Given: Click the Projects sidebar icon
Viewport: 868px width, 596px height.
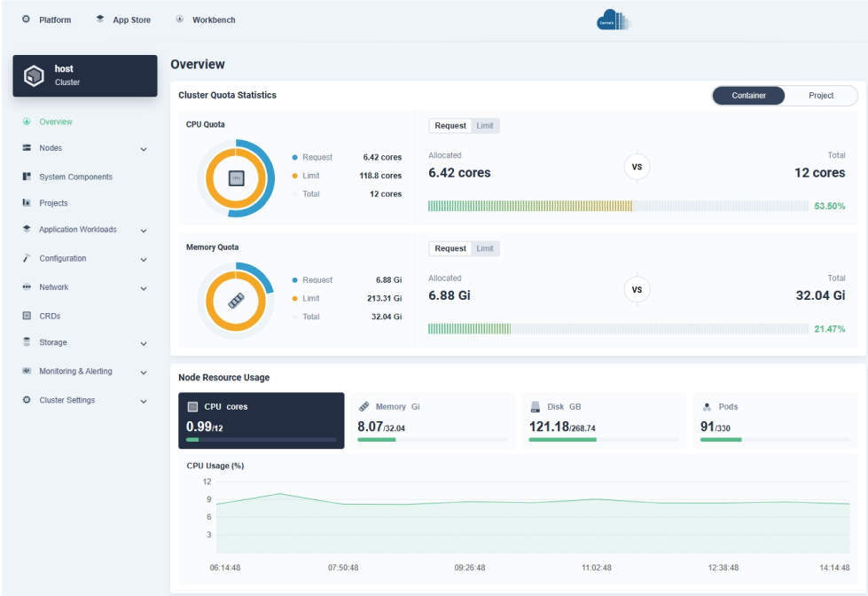Looking at the screenshot, I should coord(27,203).
